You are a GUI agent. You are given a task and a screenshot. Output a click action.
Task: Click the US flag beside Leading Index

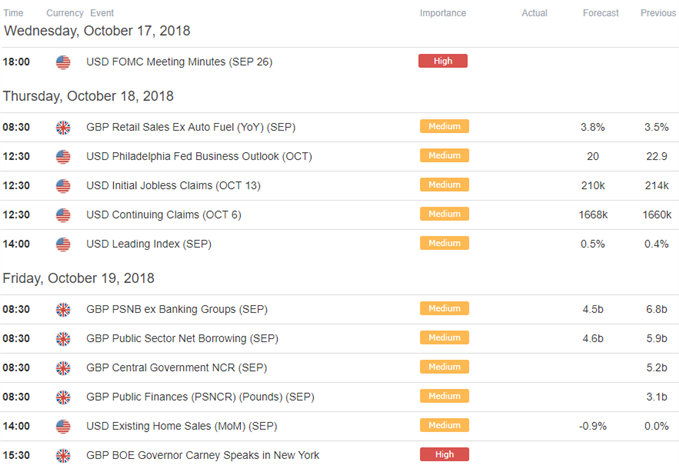[x=63, y=245]
